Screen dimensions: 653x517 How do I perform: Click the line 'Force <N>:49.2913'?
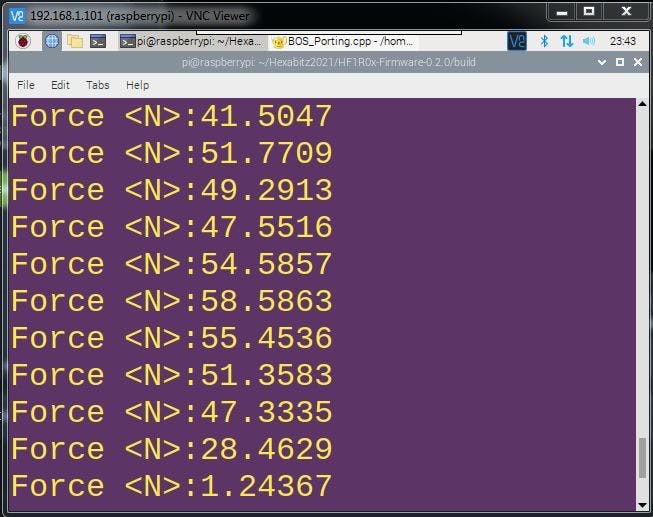point(172,190)
